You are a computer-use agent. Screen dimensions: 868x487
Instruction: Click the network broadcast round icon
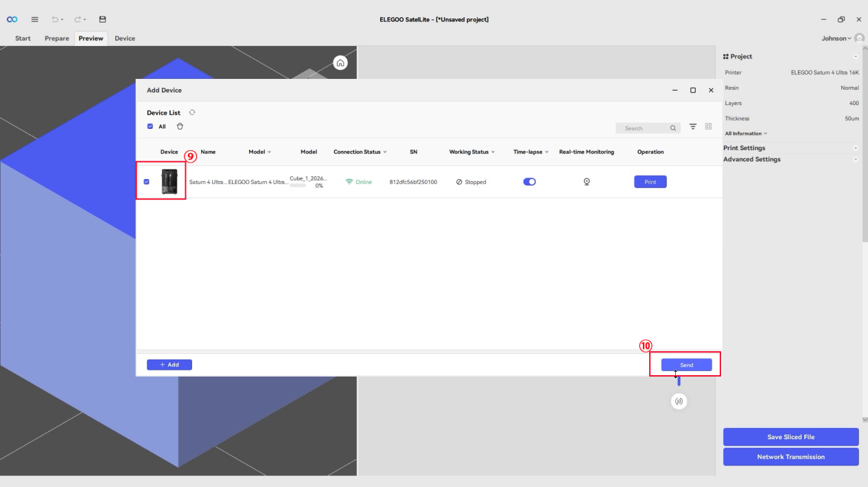(679, 401)
